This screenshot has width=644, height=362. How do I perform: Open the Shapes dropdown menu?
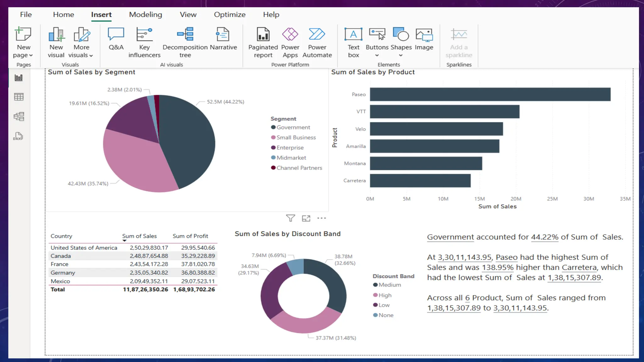point(401,55)
